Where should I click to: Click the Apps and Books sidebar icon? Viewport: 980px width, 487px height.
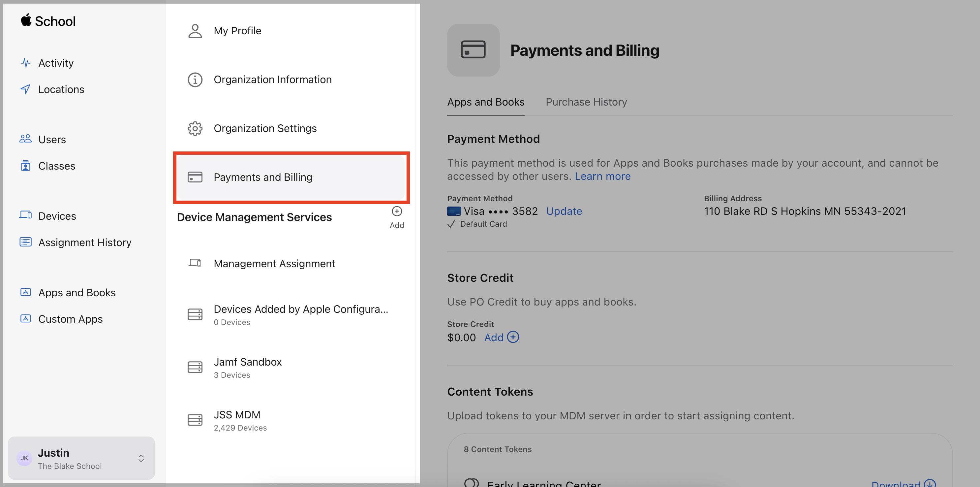pyautogui.click(x=25, y=292)
